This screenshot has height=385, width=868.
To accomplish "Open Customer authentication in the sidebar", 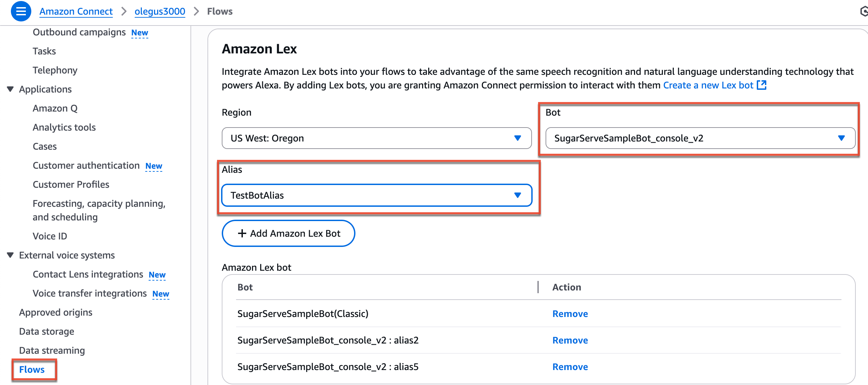I will pos(86,165).
